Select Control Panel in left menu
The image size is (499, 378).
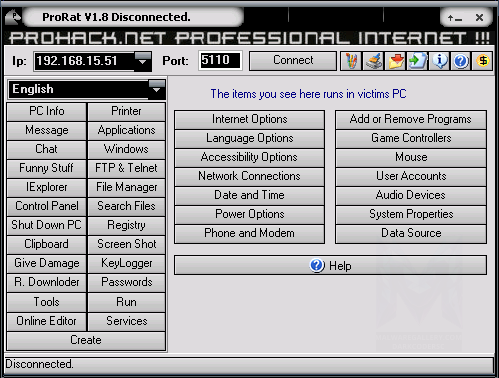coord(47,206)
